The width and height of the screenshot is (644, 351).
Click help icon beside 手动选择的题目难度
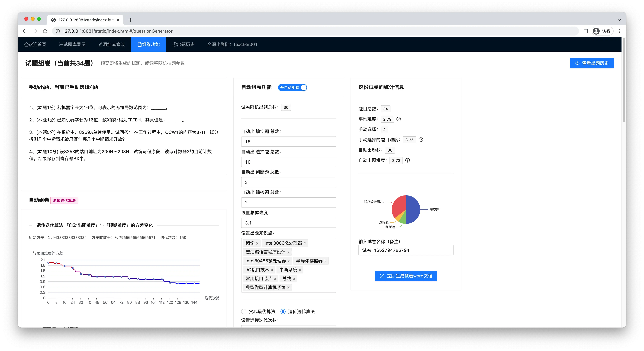[x=421, y=140]
